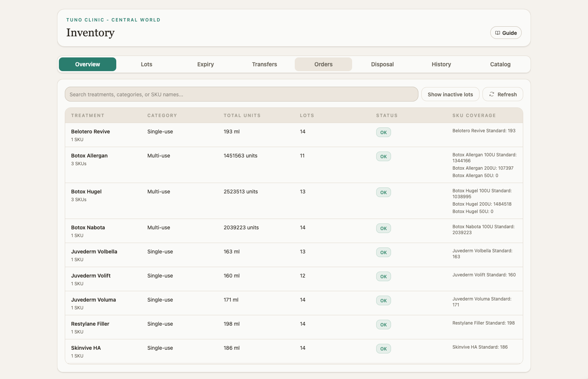This screenshot has width=588, height=379.
Task: Select the Botox Nabota treatment name
Action: 88,227
